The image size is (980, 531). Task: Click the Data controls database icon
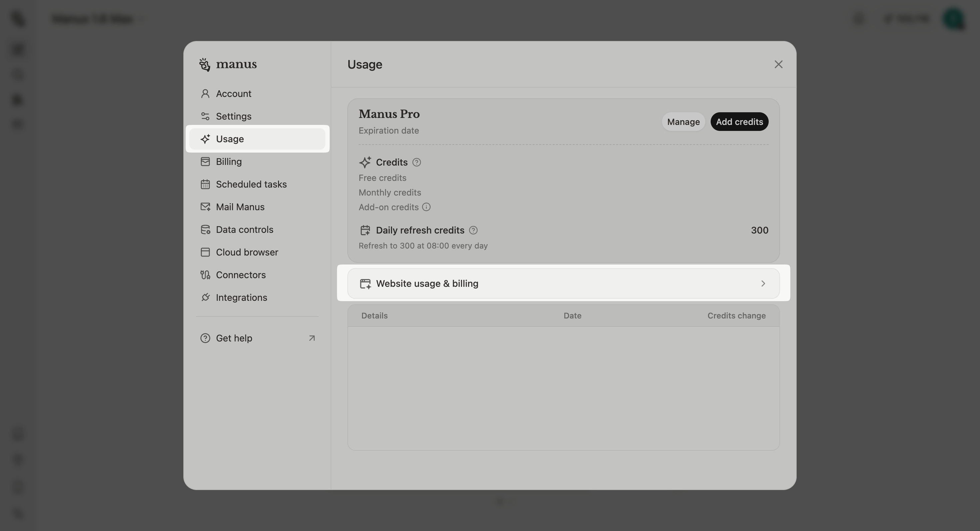(x=205, y=229)
